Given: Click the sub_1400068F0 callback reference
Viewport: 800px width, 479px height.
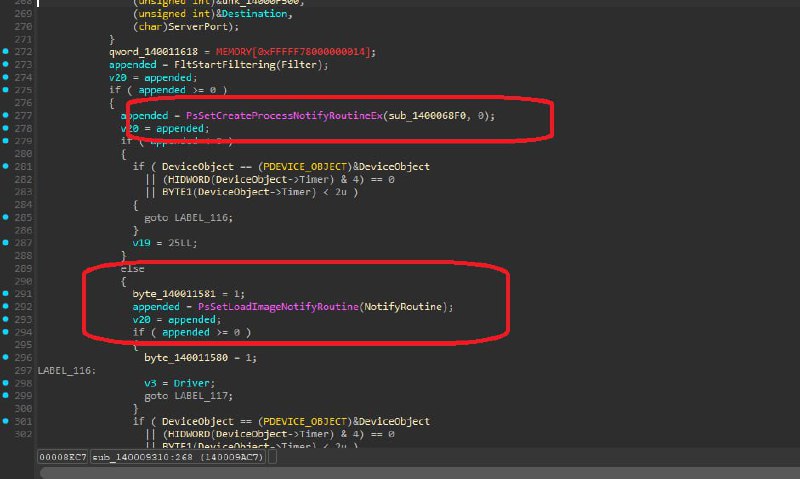Looking at the screenshot, I should coord(427,116).
